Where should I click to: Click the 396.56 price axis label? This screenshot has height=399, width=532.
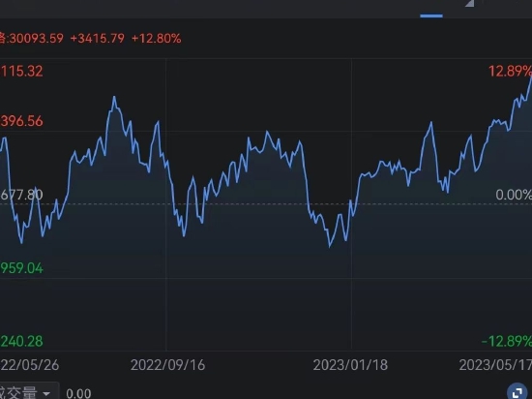point(21,121)
